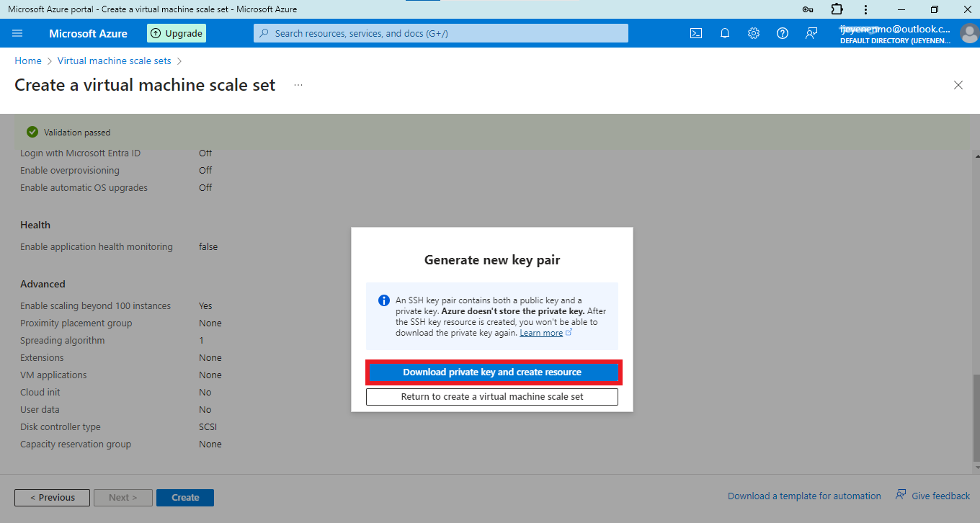This screenshot has width=980, height=523.
Task: Click the Microsoft Azure logo text
Action: (88, 33)
